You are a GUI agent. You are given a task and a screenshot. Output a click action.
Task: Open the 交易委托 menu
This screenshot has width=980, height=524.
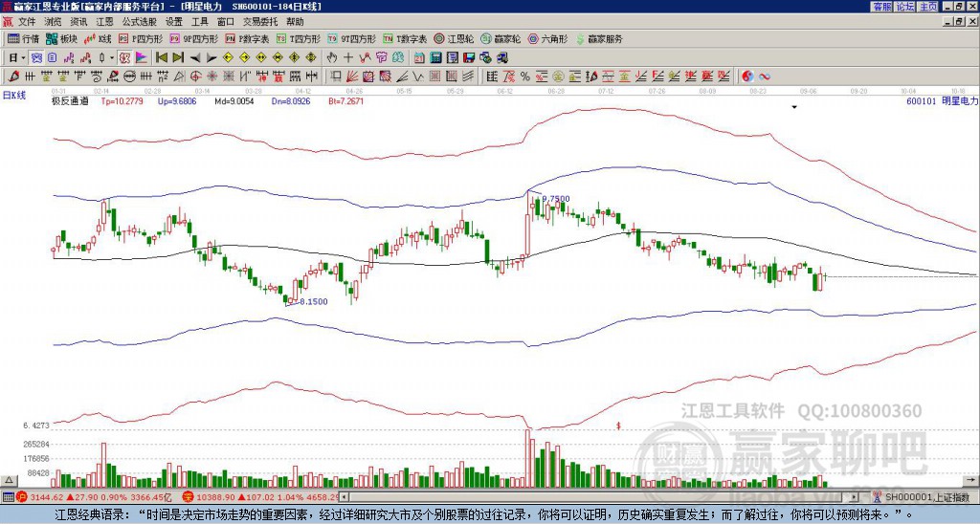tap(260, 22)
